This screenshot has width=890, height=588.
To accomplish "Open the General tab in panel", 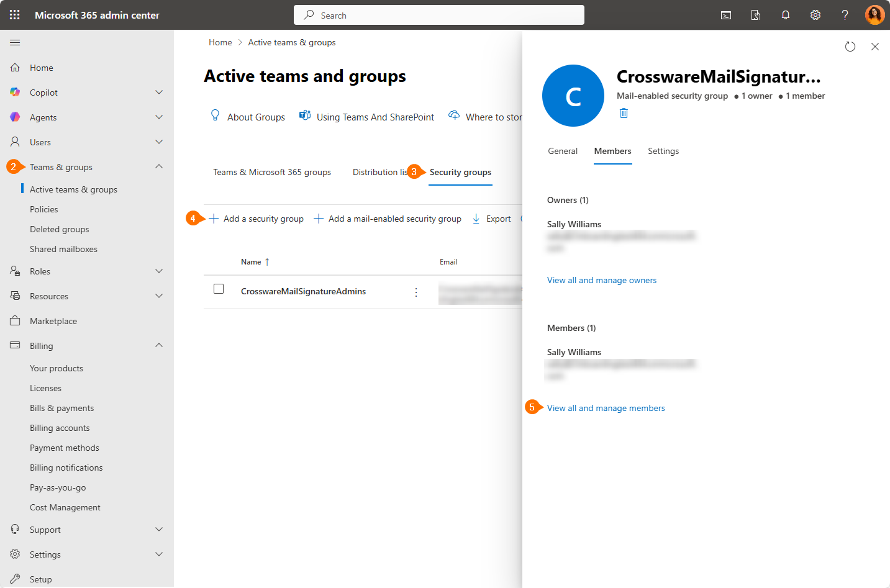I will [562, 151].
